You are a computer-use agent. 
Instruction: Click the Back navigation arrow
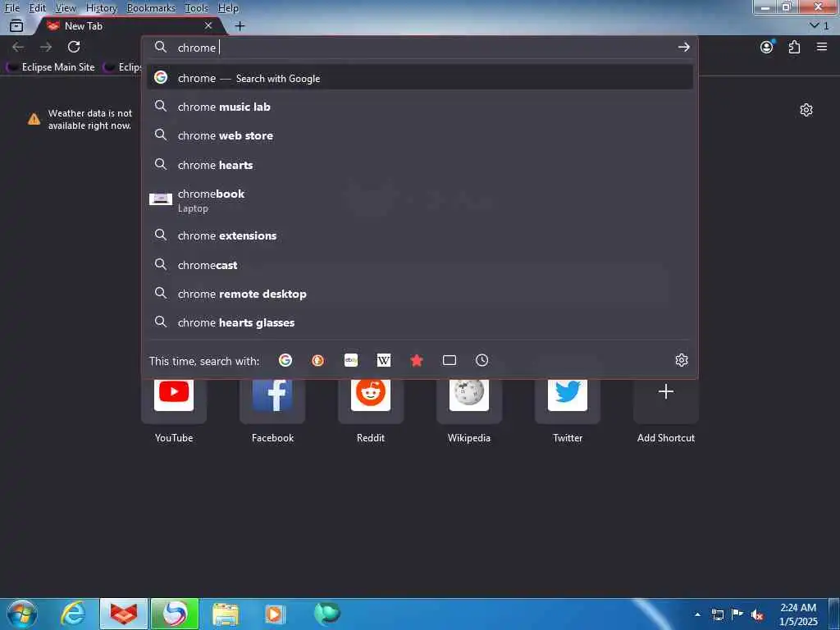tap(18, 47)
